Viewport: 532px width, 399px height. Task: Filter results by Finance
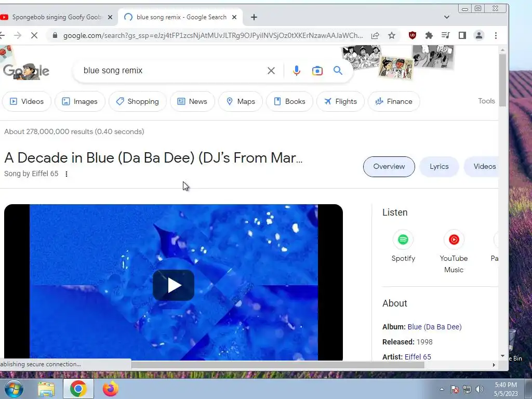point(394,101)
